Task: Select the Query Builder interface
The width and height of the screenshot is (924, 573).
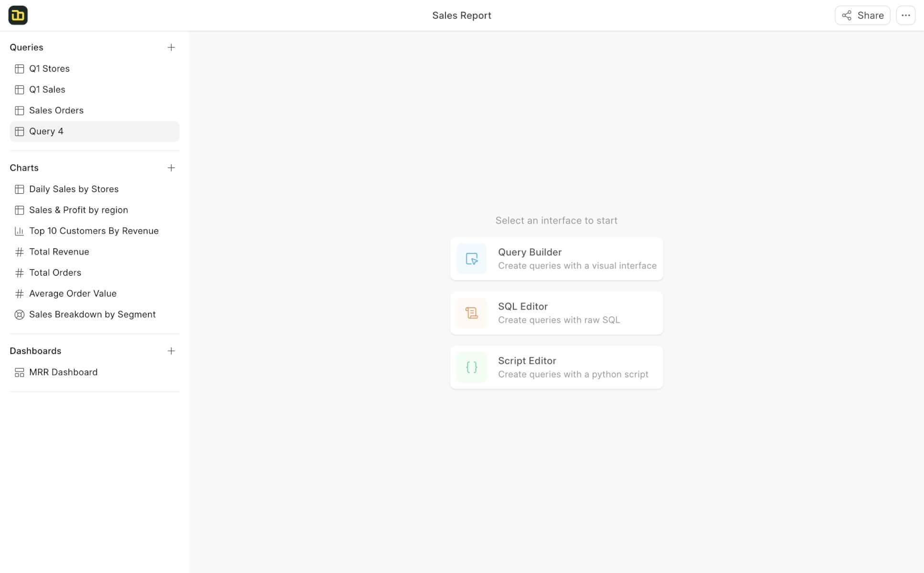Action: click(x=556, y=258)
